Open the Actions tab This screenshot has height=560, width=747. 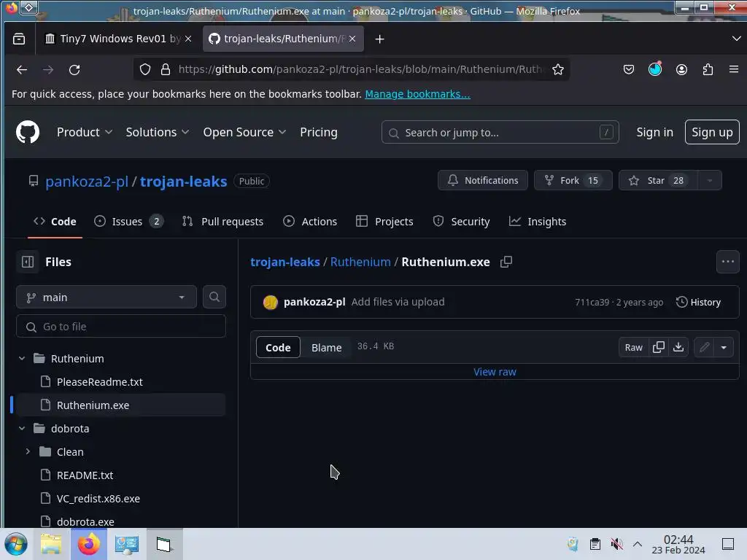tap(309, 222)
